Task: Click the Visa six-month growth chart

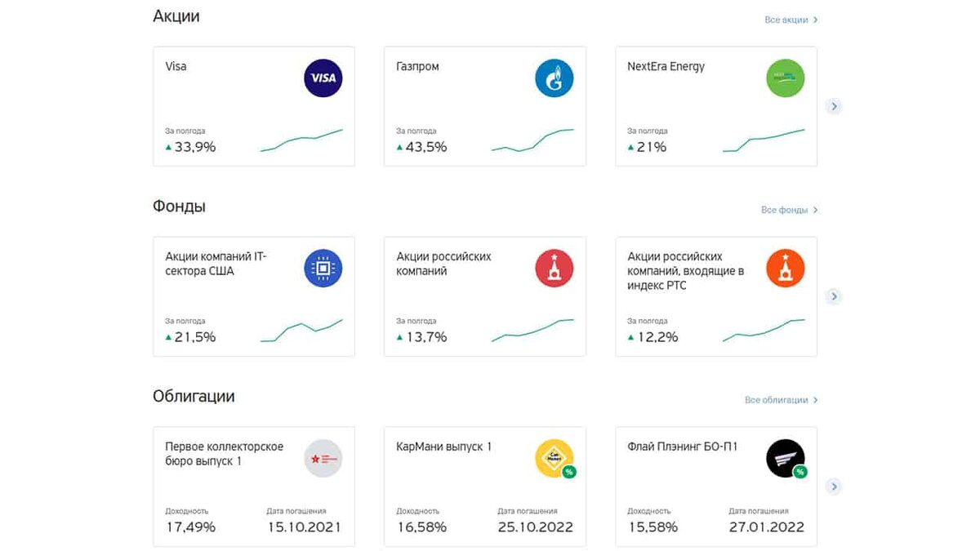Action: [301, 140]
